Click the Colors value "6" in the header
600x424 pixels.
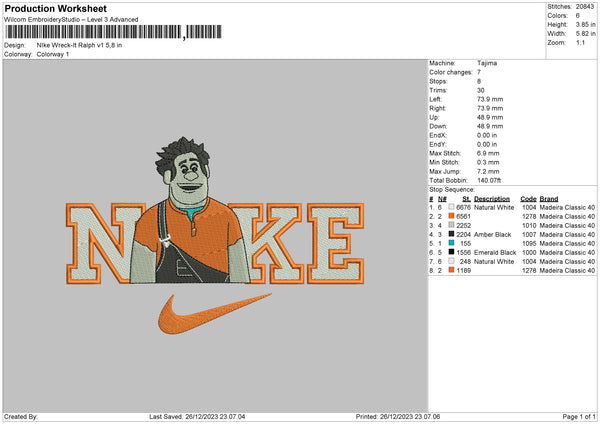[577, 16]
